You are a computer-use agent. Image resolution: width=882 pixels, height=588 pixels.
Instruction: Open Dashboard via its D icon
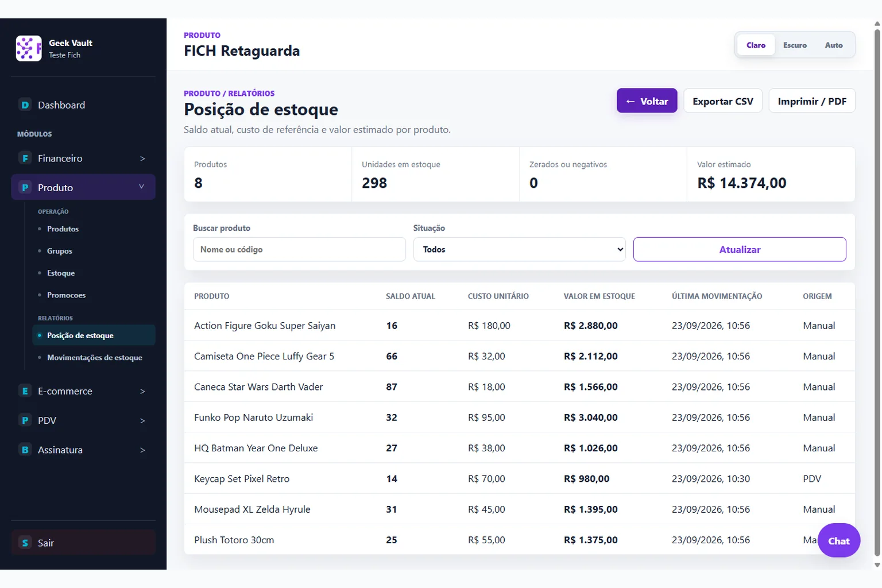[x=25, y=105]
